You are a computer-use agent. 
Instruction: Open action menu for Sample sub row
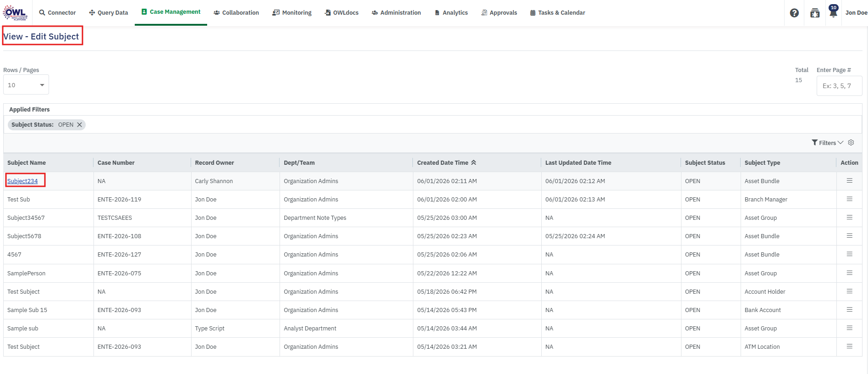coord(849,328)
